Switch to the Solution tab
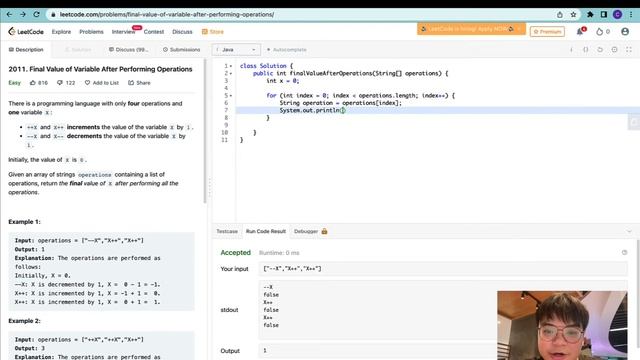The image size is (640, 360). (78, 49)
